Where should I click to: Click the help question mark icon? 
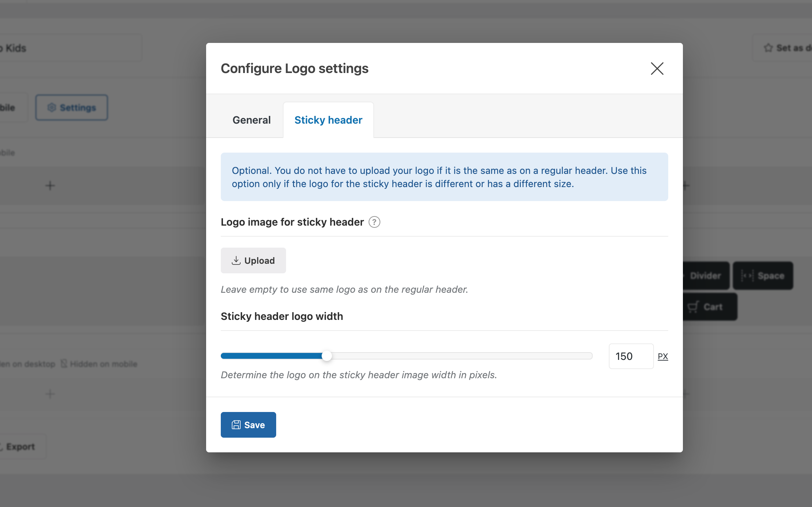(374, 222)
